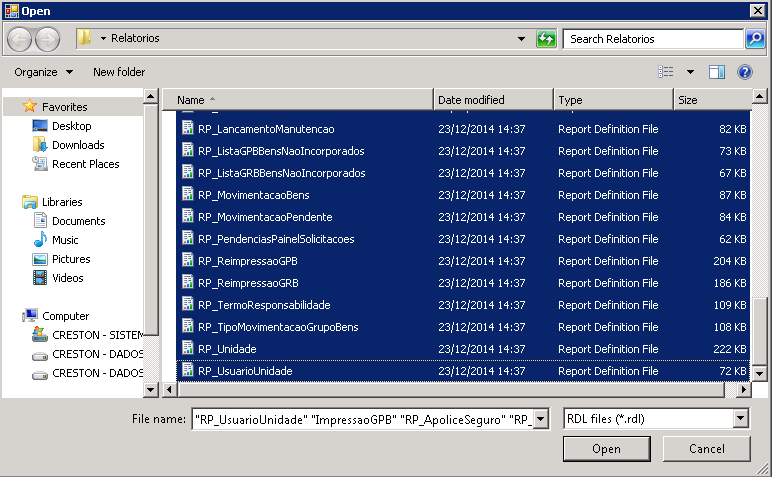
Task: Open the address bar history dropdown
Action: (521, 38)
